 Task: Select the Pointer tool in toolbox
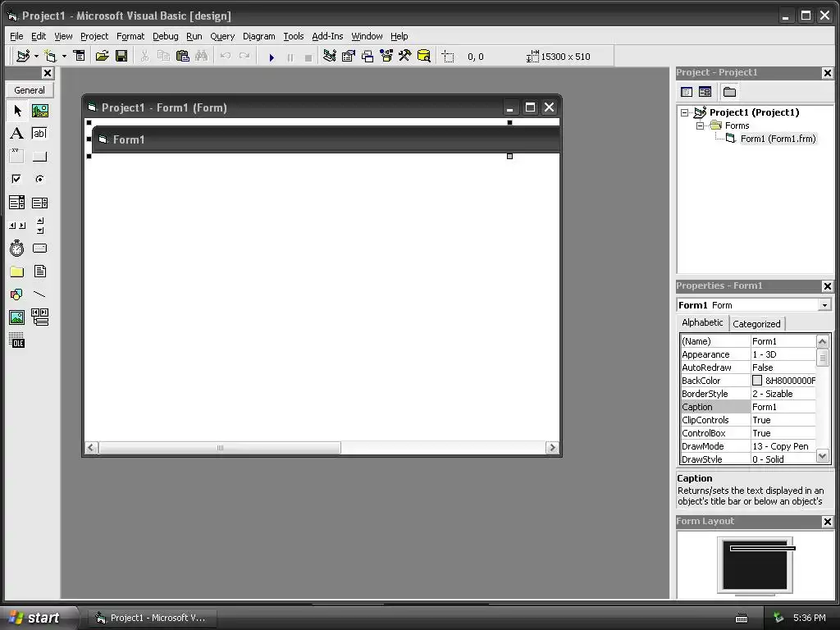pyautogui.click(x=17, y=111)
